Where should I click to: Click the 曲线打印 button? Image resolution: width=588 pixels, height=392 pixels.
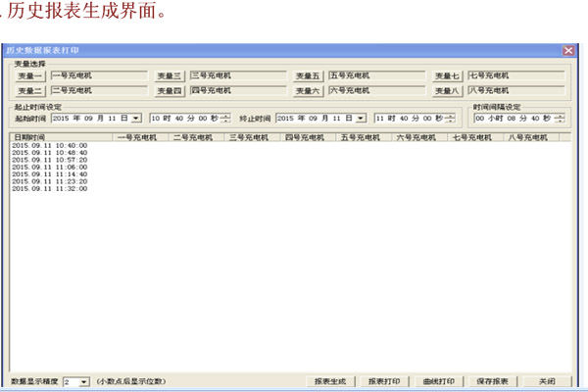coord(438,380)
